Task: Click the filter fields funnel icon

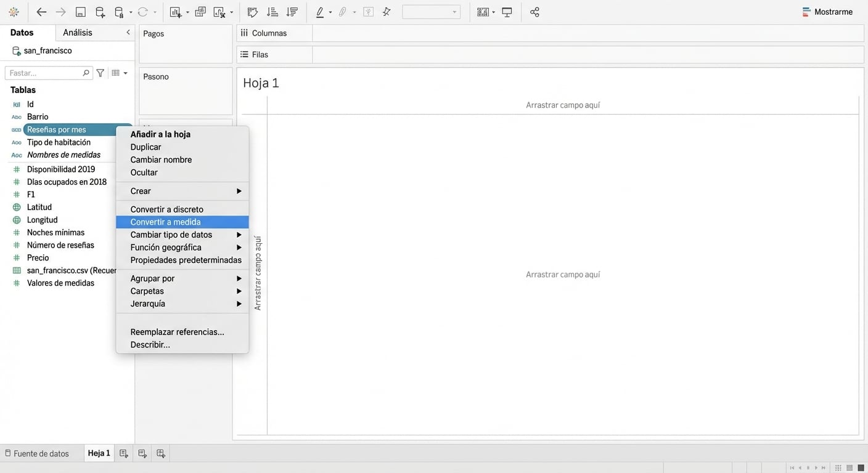Action: coord(100,73)
